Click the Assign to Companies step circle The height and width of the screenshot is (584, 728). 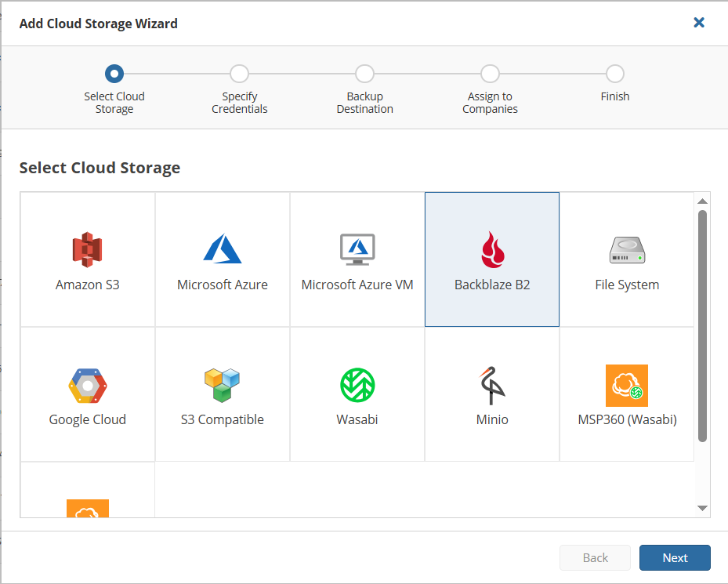[490, 74]
